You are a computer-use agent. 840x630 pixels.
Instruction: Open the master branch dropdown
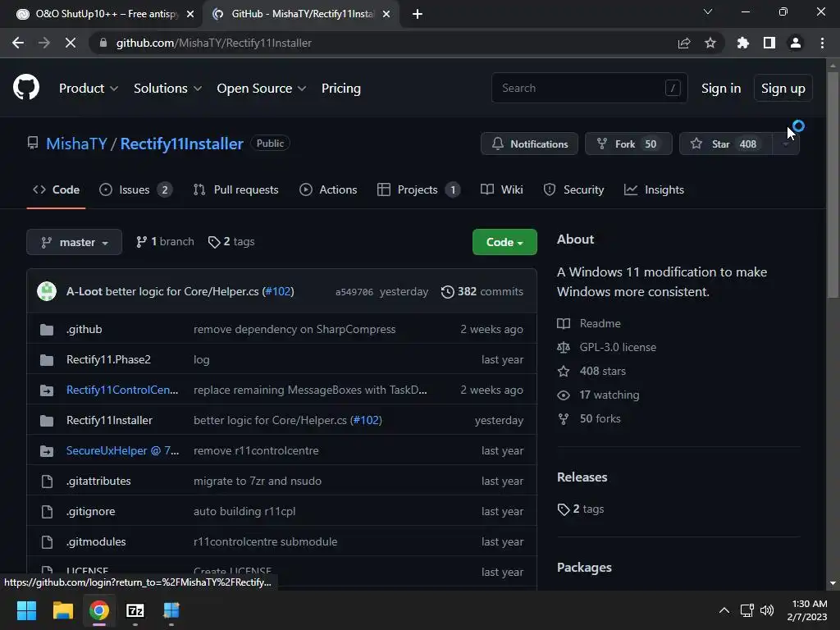74,242
